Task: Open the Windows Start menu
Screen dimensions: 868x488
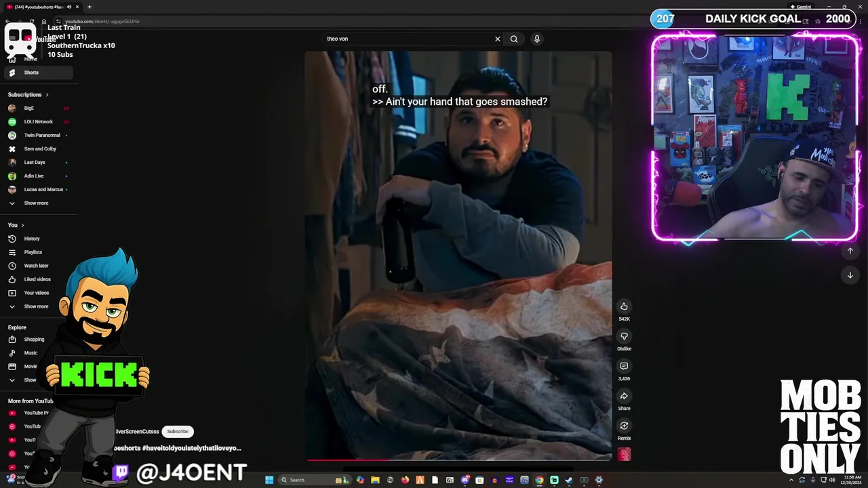Action: click(269, 480)
